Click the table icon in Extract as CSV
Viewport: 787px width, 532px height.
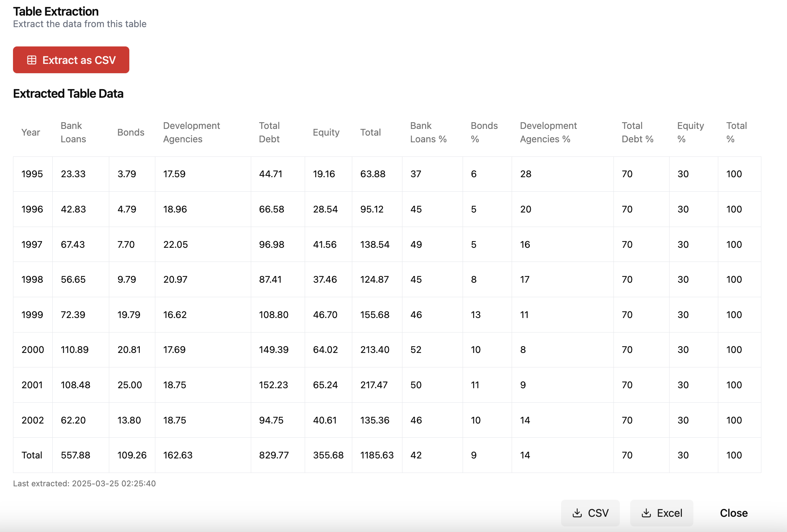point(32,60)
